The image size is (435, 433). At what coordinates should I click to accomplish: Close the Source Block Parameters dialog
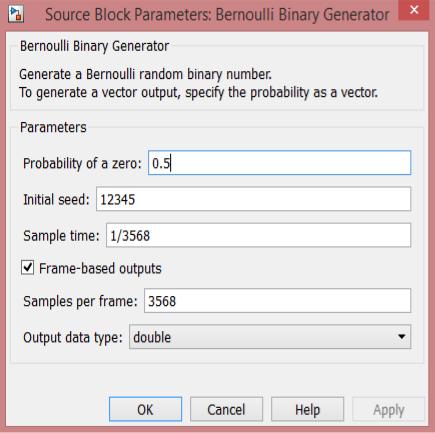tap(414, 10)
